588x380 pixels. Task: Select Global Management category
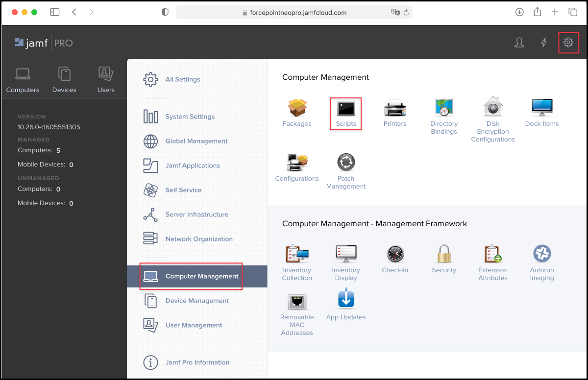196,141
